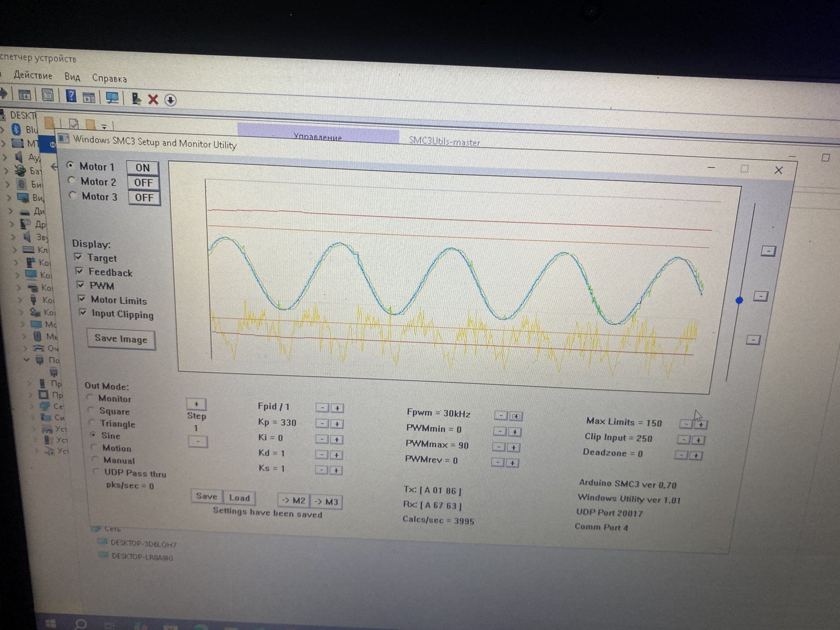Increase Step size with plus button

coord(196,404)
